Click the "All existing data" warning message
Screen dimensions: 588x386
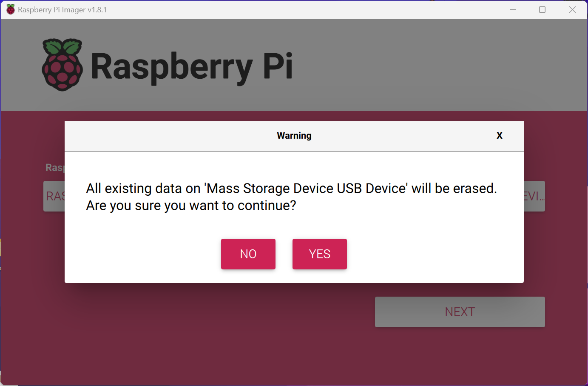(291, 188)
